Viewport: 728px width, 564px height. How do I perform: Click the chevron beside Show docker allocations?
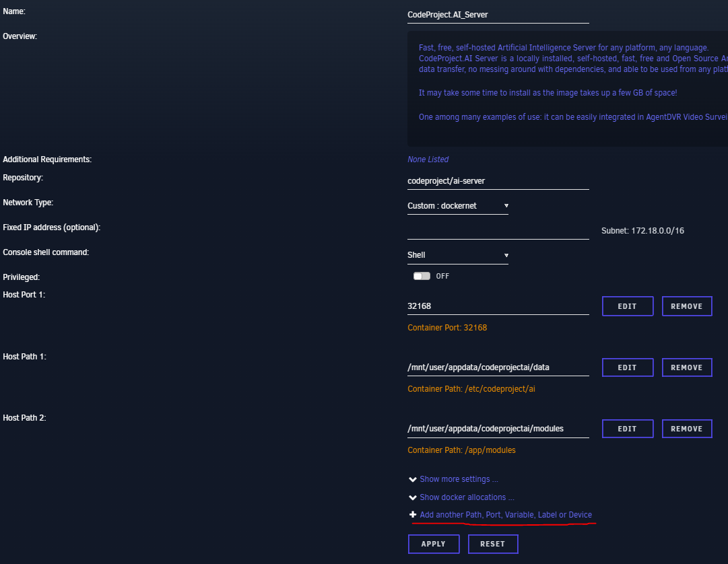click(x=413, y=497)
